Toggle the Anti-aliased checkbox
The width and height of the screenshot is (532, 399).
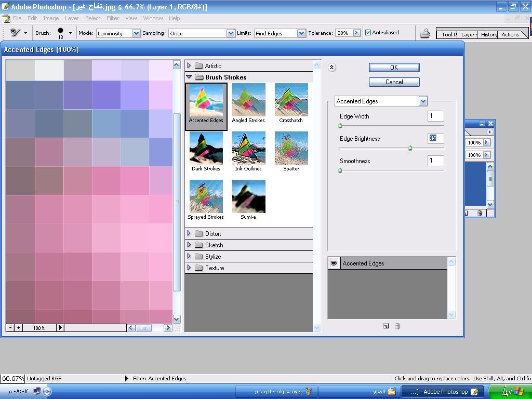coord(368,33)
